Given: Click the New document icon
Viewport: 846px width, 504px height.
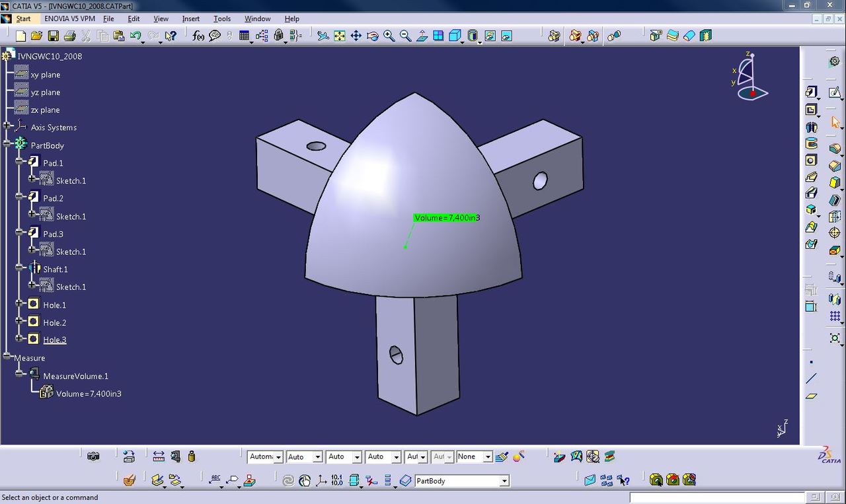Looking at the screenshot, I should pyautogui.click(x=20, y=36).
